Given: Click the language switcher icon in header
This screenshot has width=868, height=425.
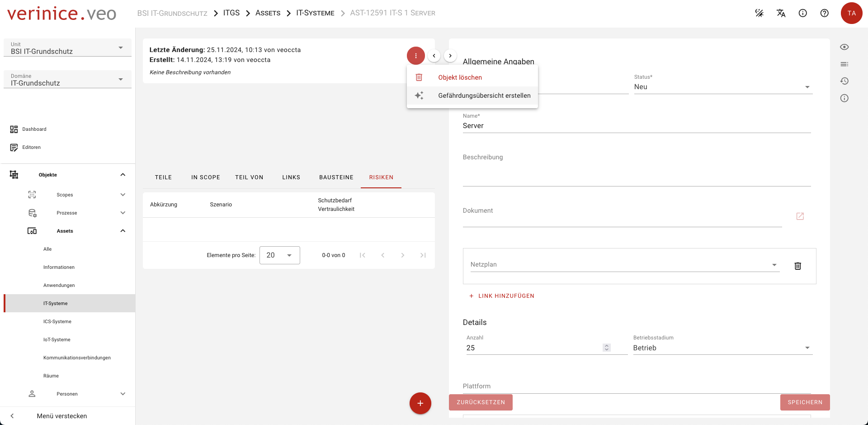Looking at the screenshot, I should (x=781, y=13).
